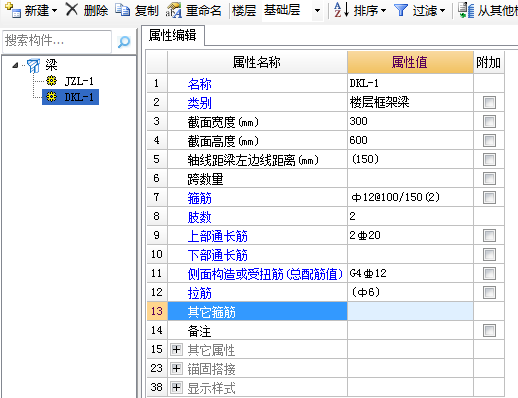Toggle the 附加 checkbox for 上部通长筋
This screenshot has height=398, width=518.
click(x=489, y=235)
